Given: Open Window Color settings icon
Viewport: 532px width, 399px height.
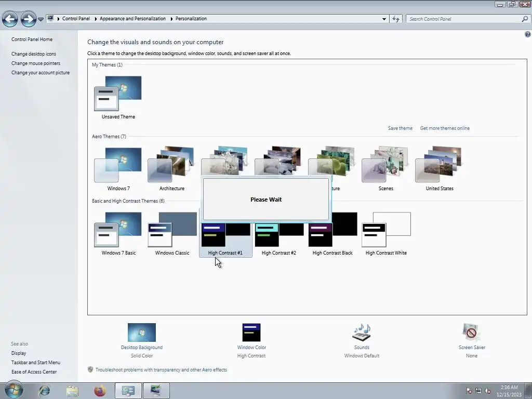Looking at the screenshot, I should 251,332.
